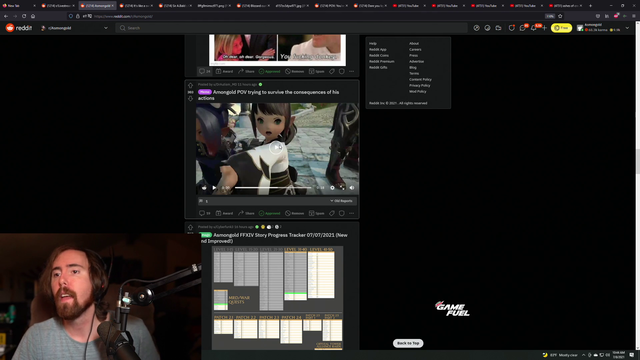Viewport: 640px width, 360px height.
Task: Downvote the Amongold POV post
Action: tap(190, 98)
